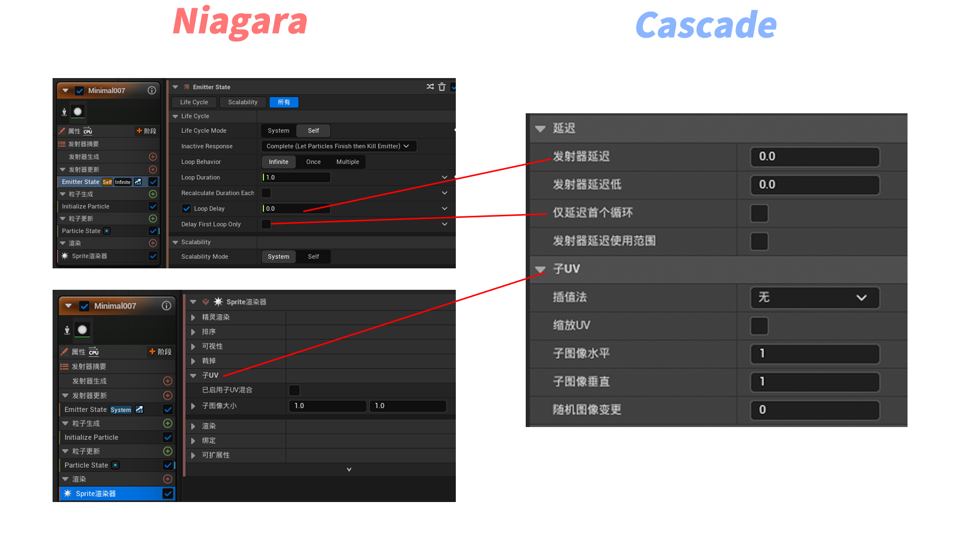980x551 pixels.
Task: Click the CPU sim target icon in bottom emitter
Action: [x=94, y=352]
